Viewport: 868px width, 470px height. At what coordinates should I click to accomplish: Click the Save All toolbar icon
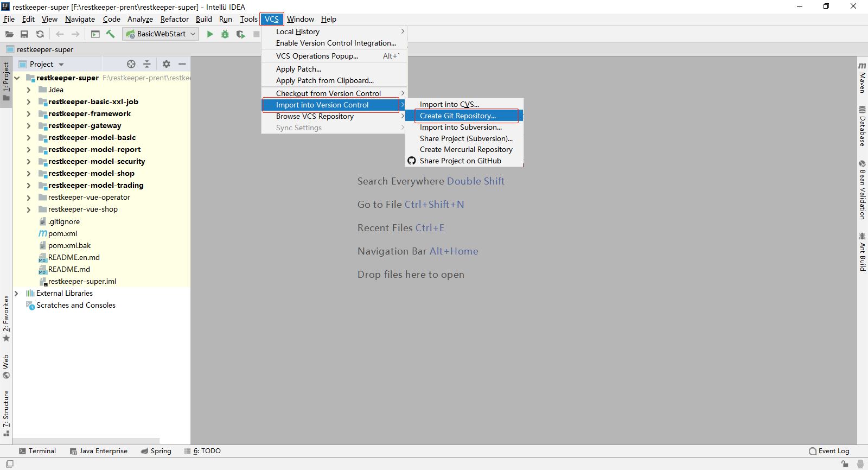tap(24, 34)
